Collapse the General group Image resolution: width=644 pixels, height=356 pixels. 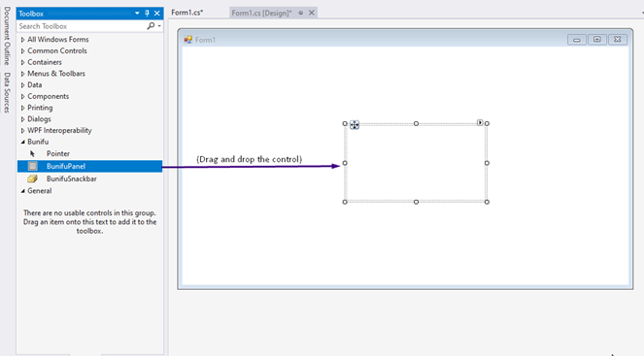tap(23, 191)
